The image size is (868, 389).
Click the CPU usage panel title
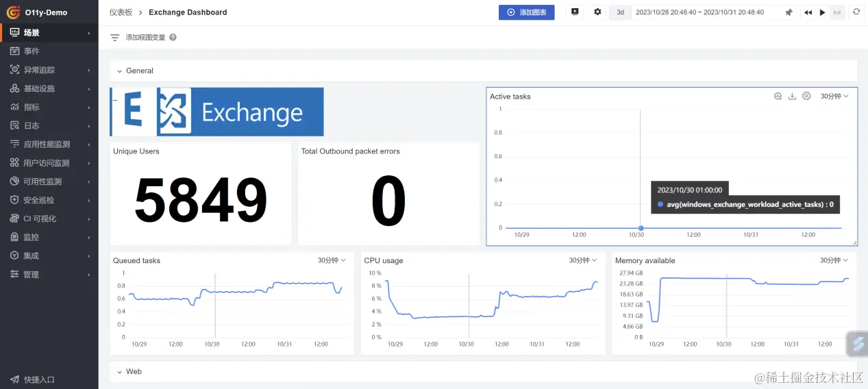(x=384, y=261)
